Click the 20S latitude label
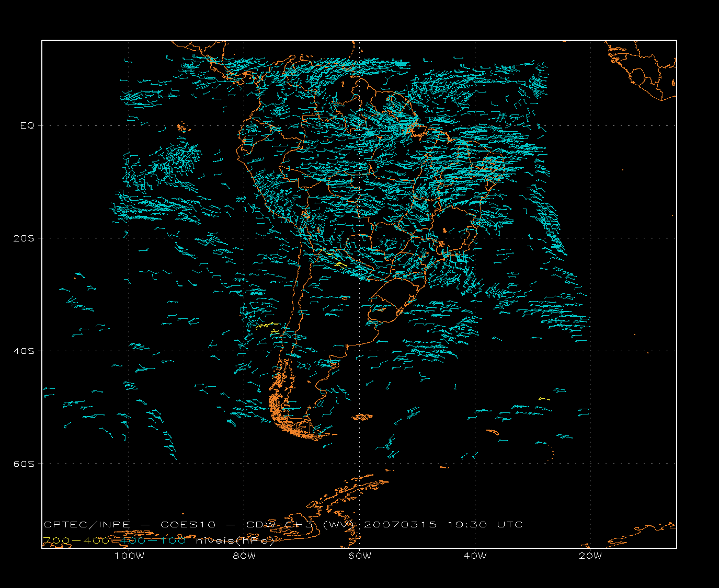 (x=24, y=238)
